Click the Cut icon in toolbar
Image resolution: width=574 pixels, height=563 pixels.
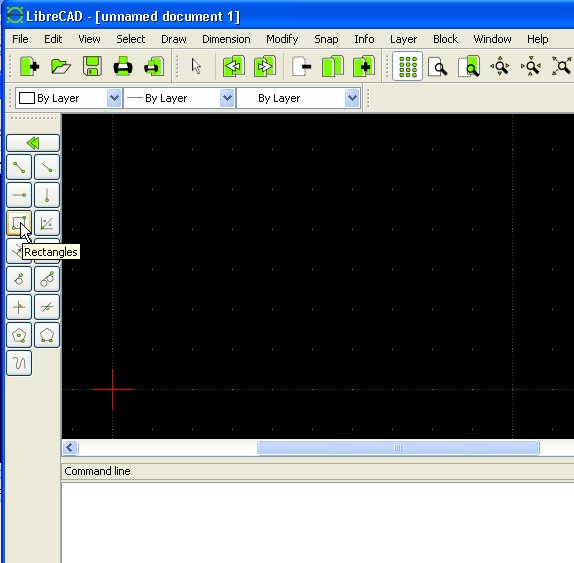click(302, 67)
